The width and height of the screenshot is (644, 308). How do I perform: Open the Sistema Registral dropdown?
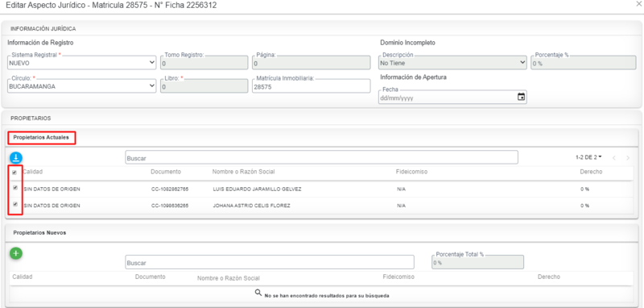[82, 63]
